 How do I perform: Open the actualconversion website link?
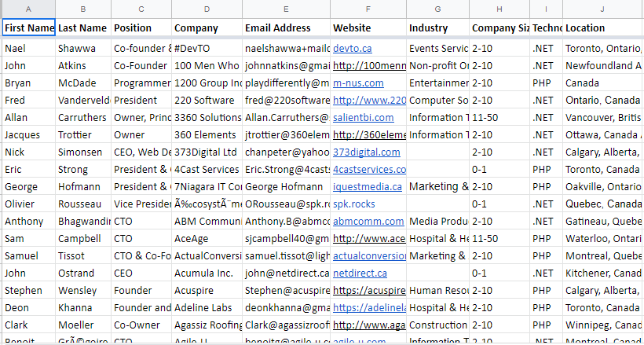(x=369, y=255)
